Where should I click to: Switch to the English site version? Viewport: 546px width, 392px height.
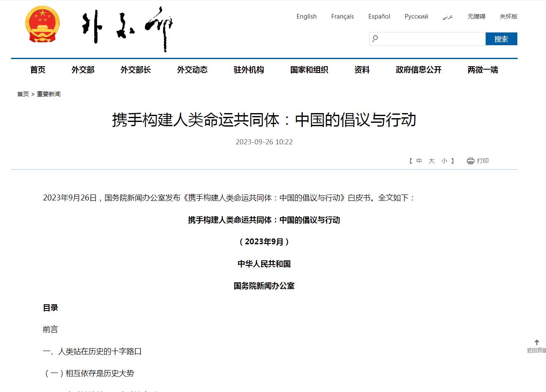(306, 16)
